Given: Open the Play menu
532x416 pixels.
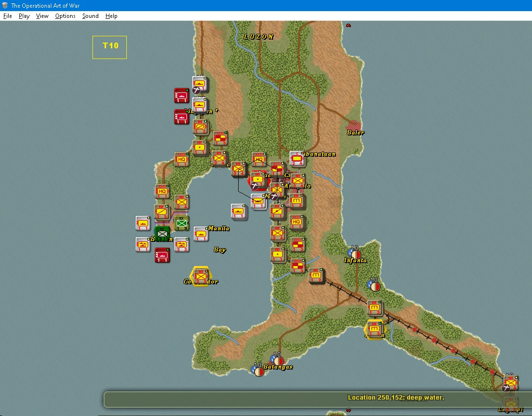Looking at the screenshot, I should tap(24, 16).
